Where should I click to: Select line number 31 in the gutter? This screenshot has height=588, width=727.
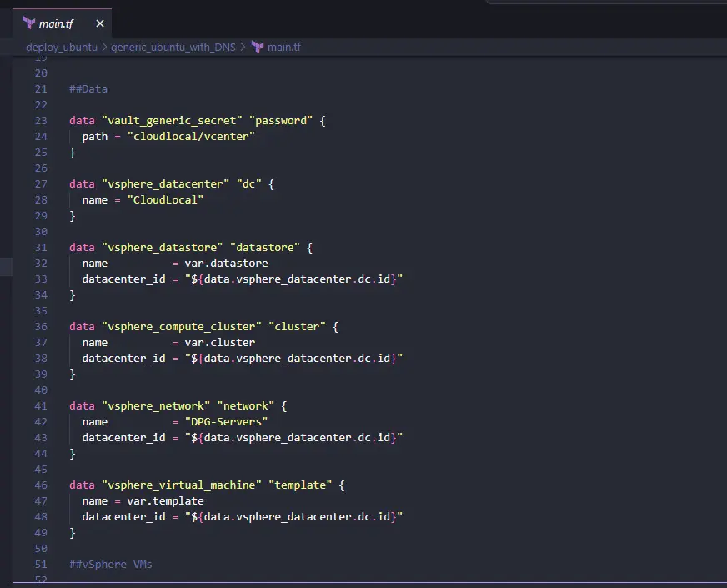41,247
